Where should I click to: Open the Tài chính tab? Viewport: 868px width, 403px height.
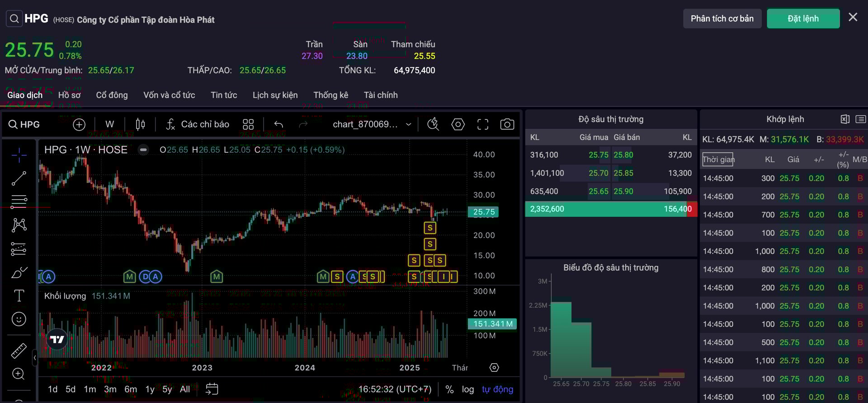(x=381, y=95)
